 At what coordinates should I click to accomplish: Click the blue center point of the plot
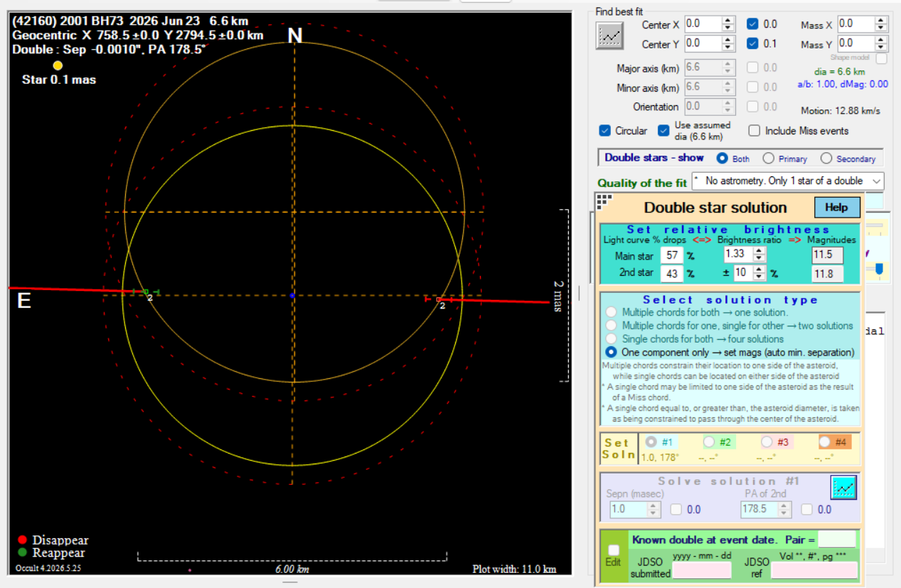click(292, 294)
